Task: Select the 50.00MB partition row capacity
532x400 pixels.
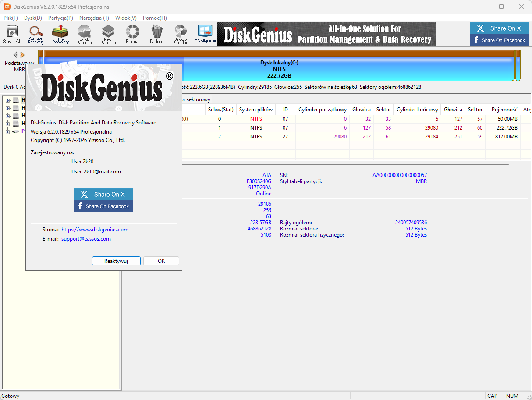Action: [x=508, y=119]
